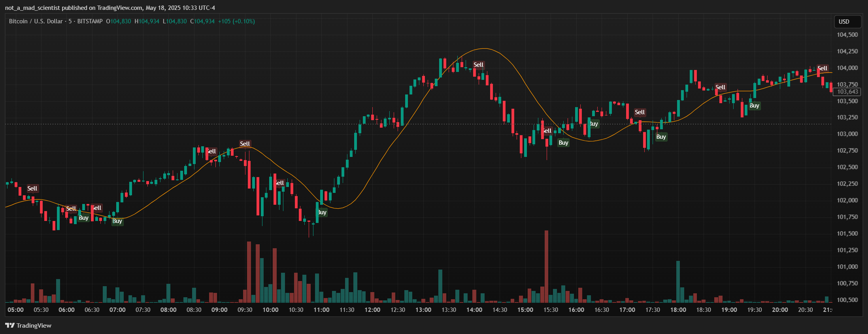Click the 104,500 price axis label
868x334 pixels.
[x=847, y=35]
